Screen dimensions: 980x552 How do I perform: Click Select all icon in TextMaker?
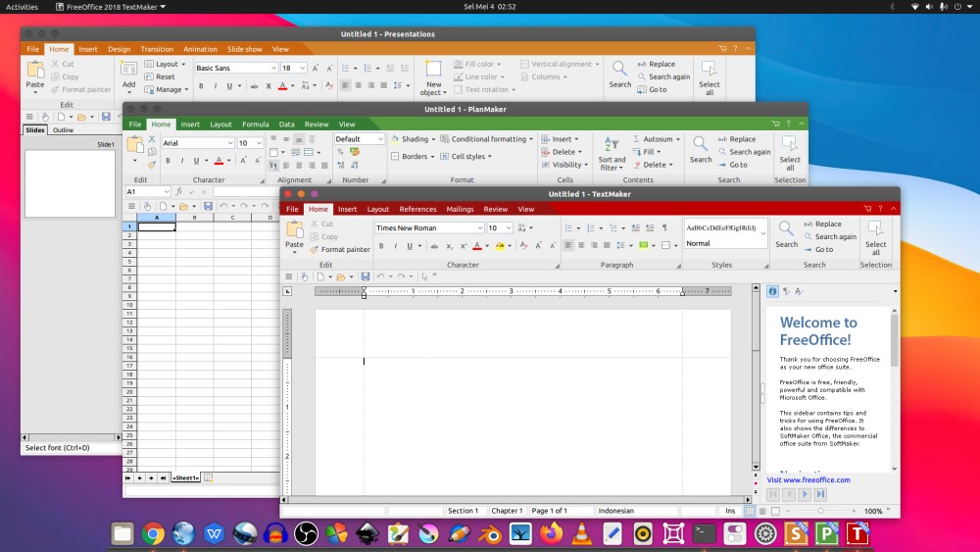875,228
